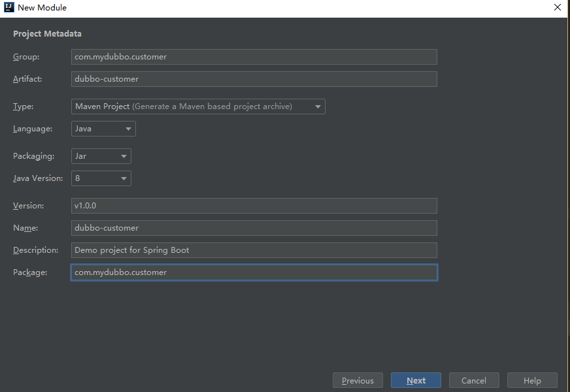Click the Packaging: label
This screenshot has height=392, width=570.
tap(34, 156)
